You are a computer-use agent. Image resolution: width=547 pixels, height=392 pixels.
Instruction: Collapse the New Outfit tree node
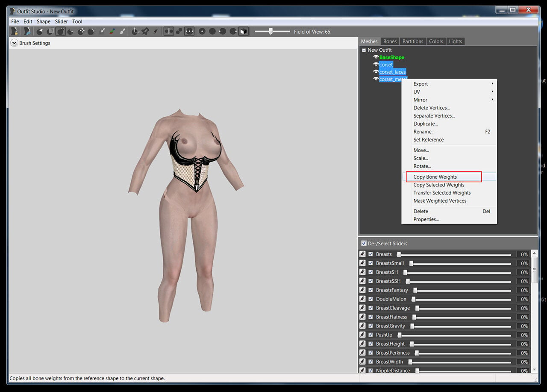pos(364,50)
